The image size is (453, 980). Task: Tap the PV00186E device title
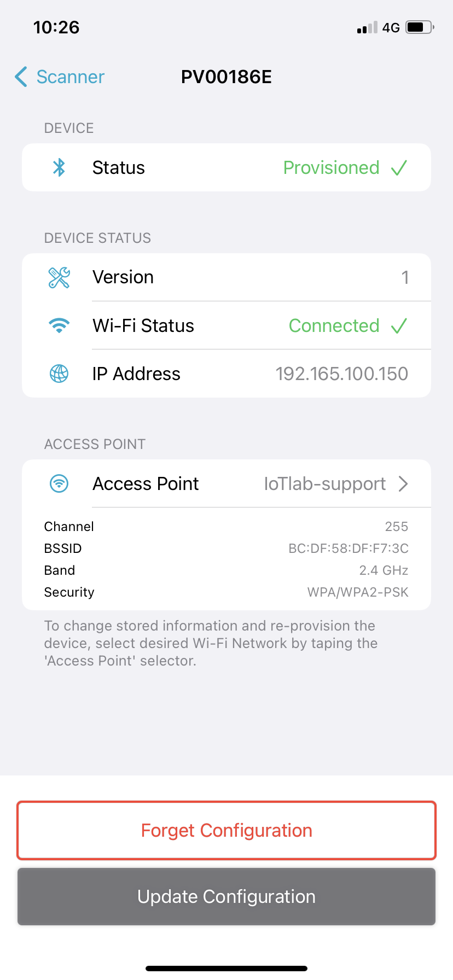226,77
